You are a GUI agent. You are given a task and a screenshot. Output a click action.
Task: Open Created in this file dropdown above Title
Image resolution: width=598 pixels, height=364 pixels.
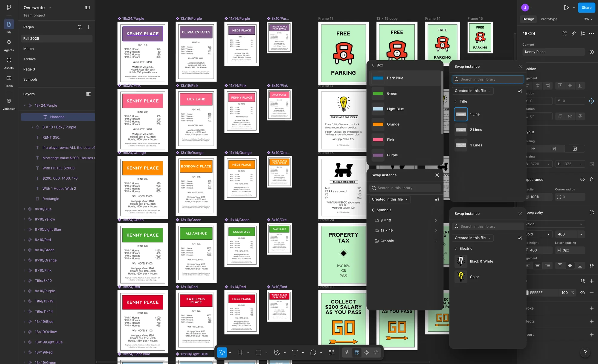[x=472, y=91]
